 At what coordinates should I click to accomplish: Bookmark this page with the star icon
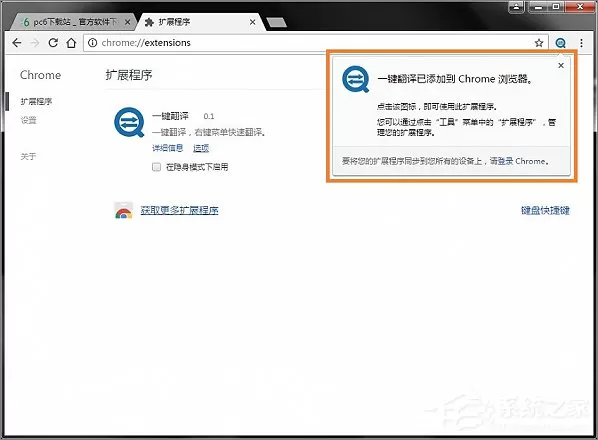[539, 43]
